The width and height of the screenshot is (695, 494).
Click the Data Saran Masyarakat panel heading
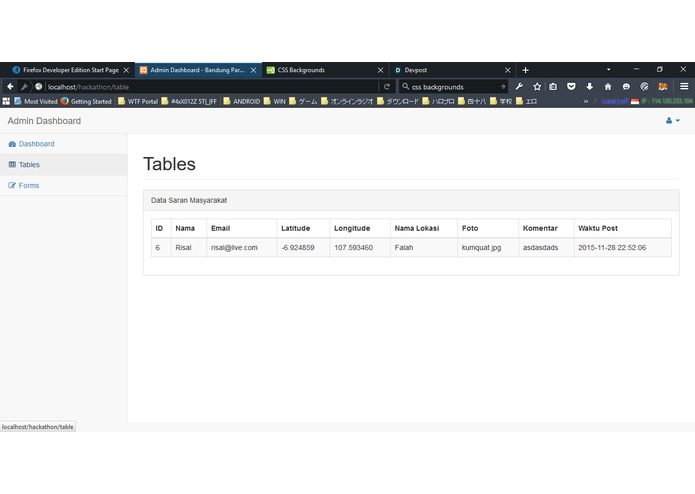point(411,200)
